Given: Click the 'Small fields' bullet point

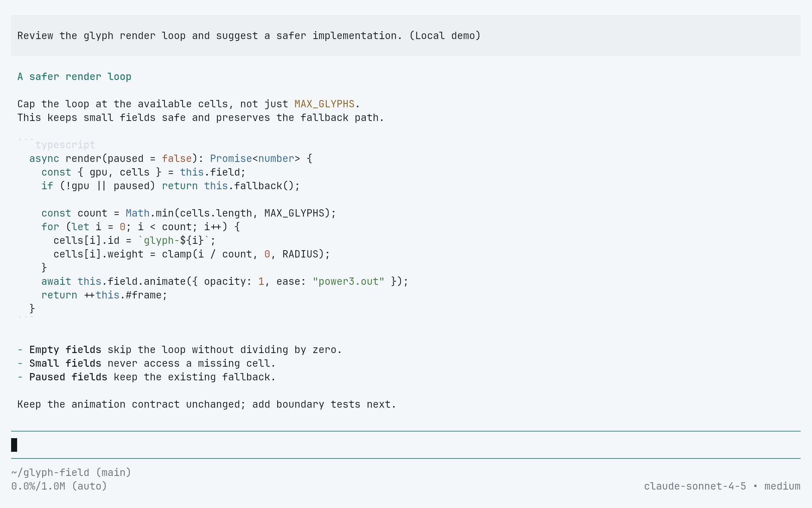Looking at the screenshot, I should [x=146, y=363].
